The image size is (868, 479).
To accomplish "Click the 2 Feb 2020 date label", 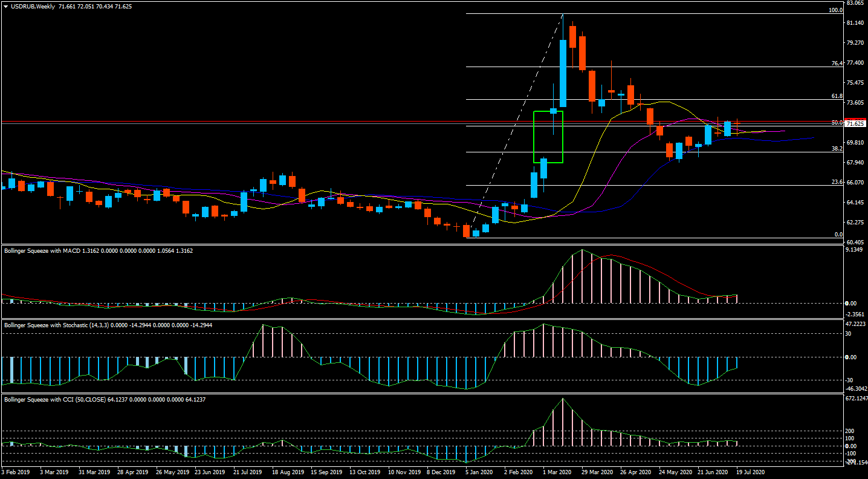I will tap(518, 471).
